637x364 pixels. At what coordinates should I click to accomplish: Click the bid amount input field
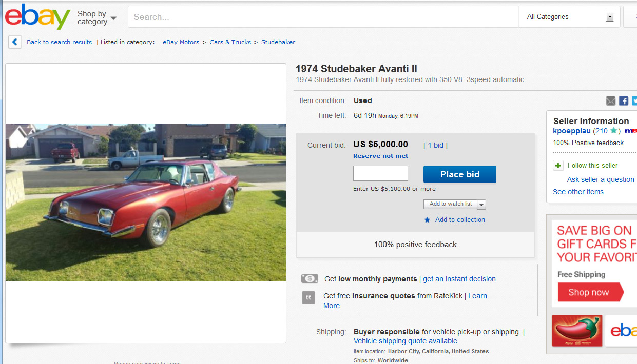coord(380,173)
